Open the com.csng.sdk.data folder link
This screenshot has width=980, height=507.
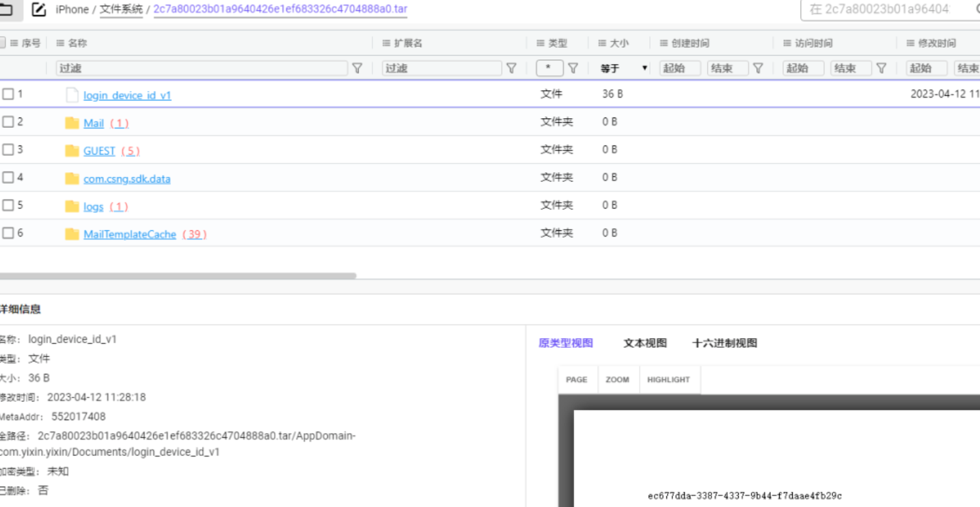pos(127,179)
